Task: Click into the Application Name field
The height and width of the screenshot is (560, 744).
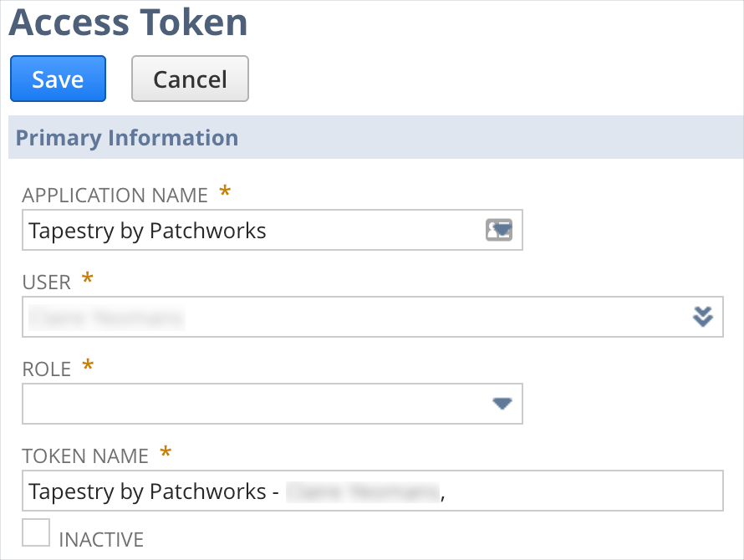Action: point(251,230)
